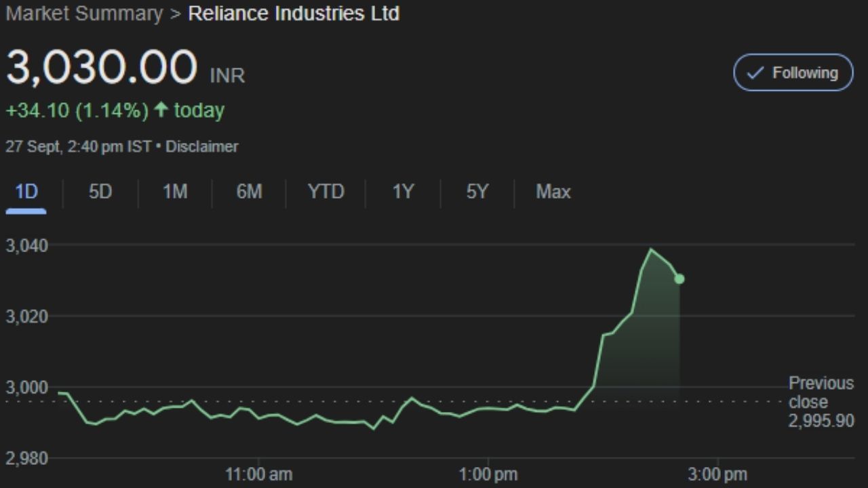Switch to the 5D chart tab

pos(100,192)
